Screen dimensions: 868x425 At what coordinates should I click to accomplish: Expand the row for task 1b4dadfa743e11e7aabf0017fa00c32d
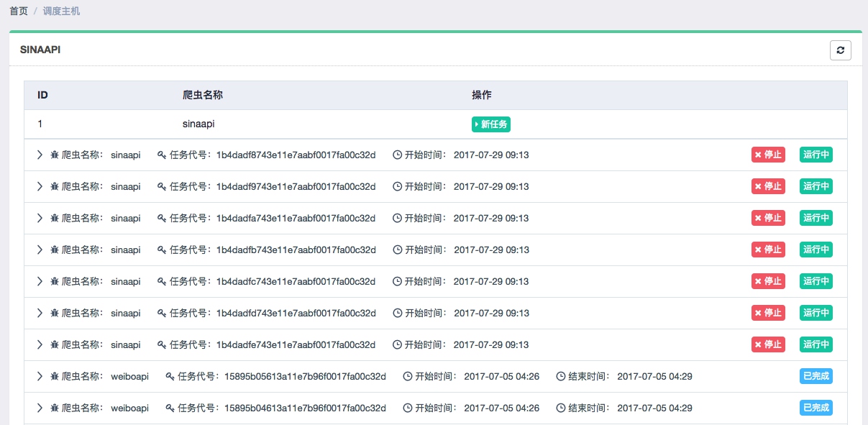[x=40, y=218]
